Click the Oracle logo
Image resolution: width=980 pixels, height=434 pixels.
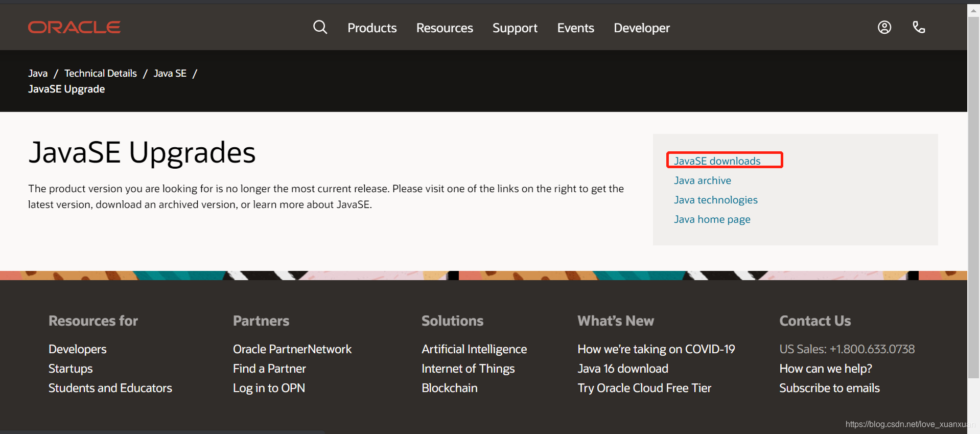click(x=74, y=27)
